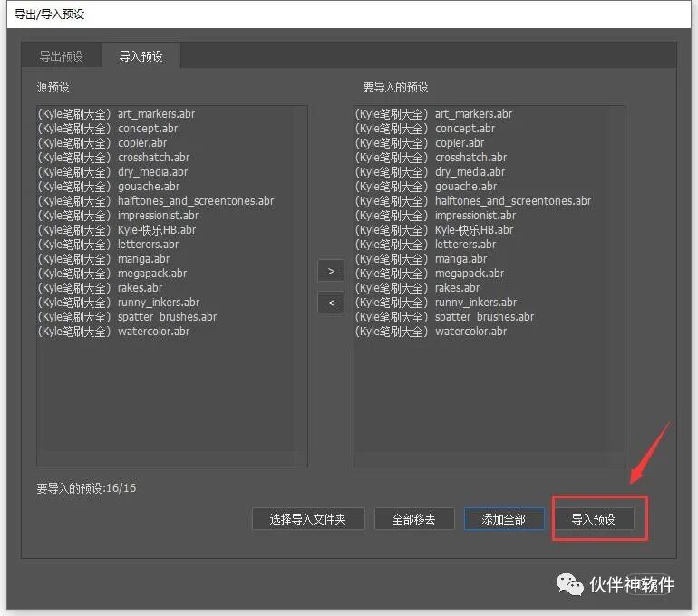Screen dimensions: 698x616
Task: Select gouache.abr in the 要导入的预设 list
Action: click(x=426, y=187)
